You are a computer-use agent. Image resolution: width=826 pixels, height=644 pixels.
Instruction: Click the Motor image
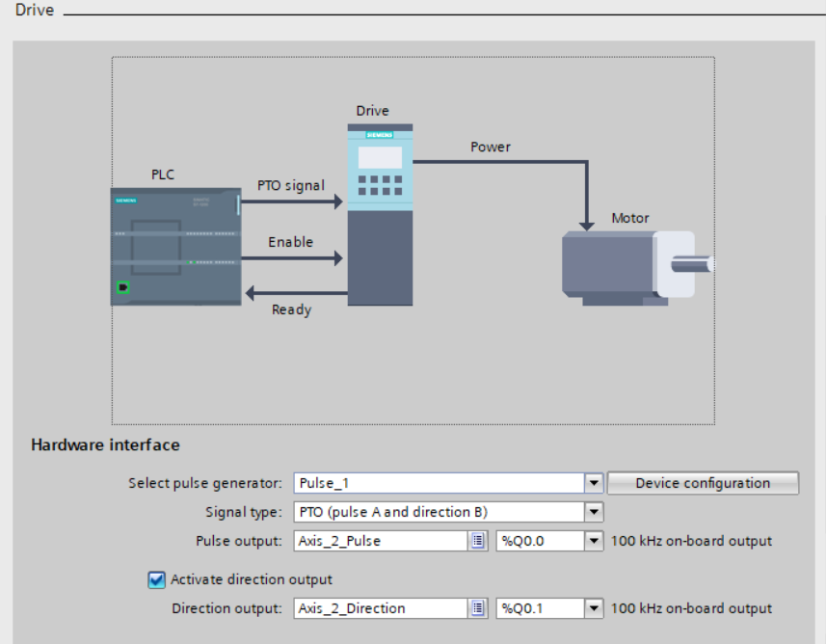click(x=638, y=268)
